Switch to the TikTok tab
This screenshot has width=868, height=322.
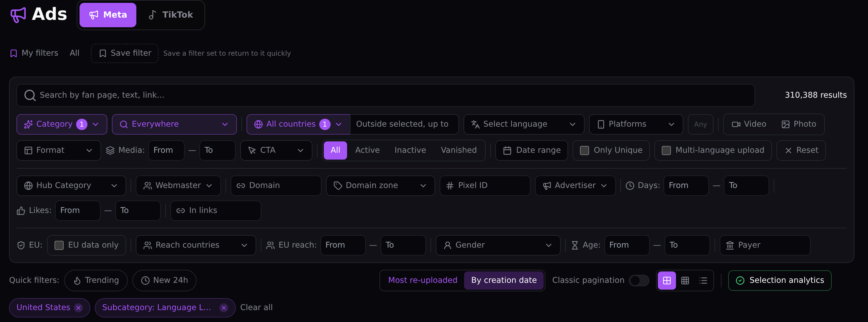[x=171, y=15]
